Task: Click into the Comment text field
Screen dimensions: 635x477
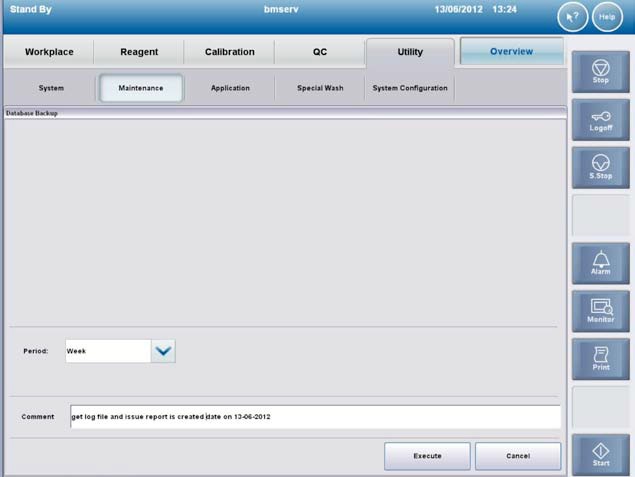Action: (315, 417)
